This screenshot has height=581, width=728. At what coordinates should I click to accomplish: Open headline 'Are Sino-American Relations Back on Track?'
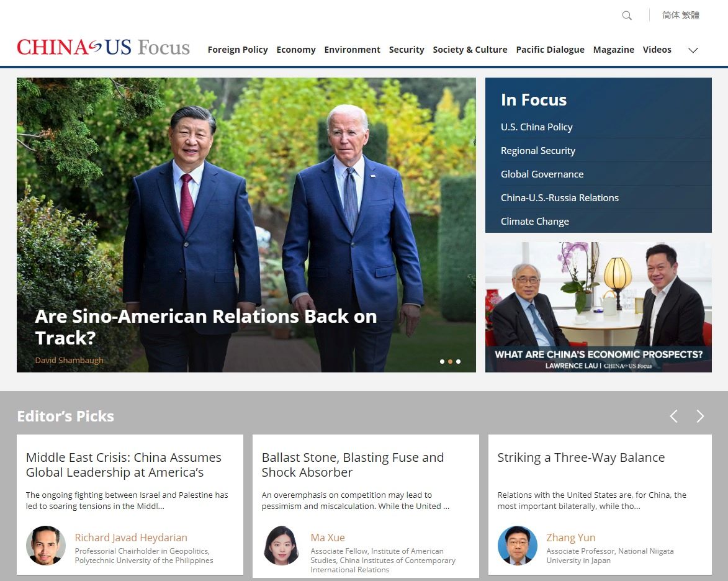[x=205, y=327]
